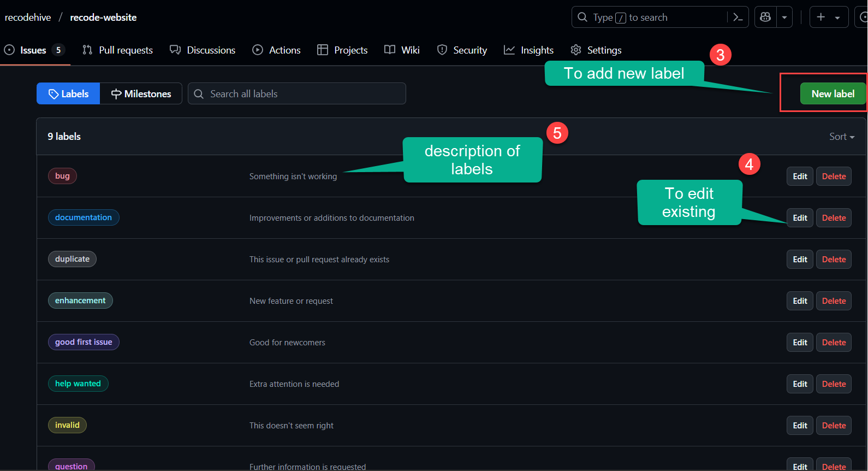Open the Actions tab
The image size is (868, 471).
[276, 50]
